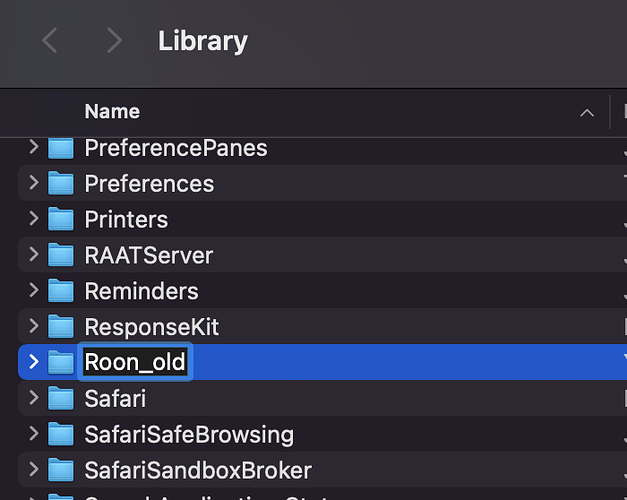Toggle sort direction chevron in Name header
Image resolution: width=627 pixels, height=500 pixels.
tap(587, 113)
